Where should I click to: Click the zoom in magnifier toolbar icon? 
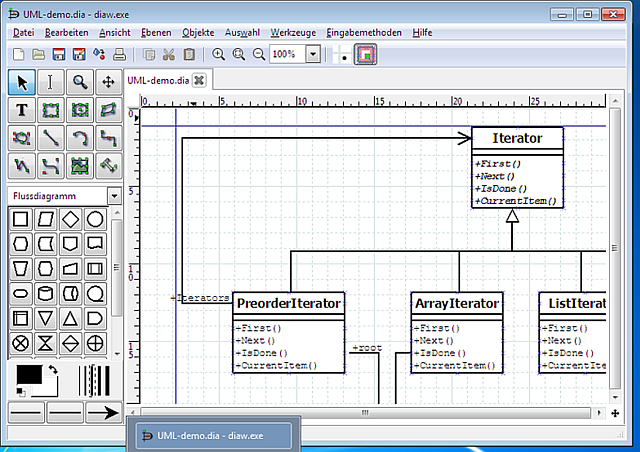[x=219, y=54]
